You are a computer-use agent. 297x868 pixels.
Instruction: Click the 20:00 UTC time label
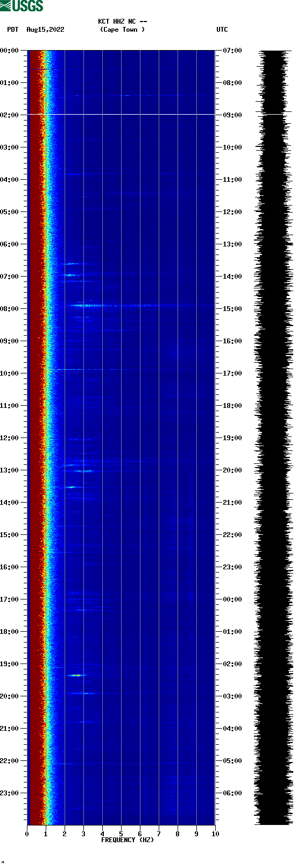(232, 470)
